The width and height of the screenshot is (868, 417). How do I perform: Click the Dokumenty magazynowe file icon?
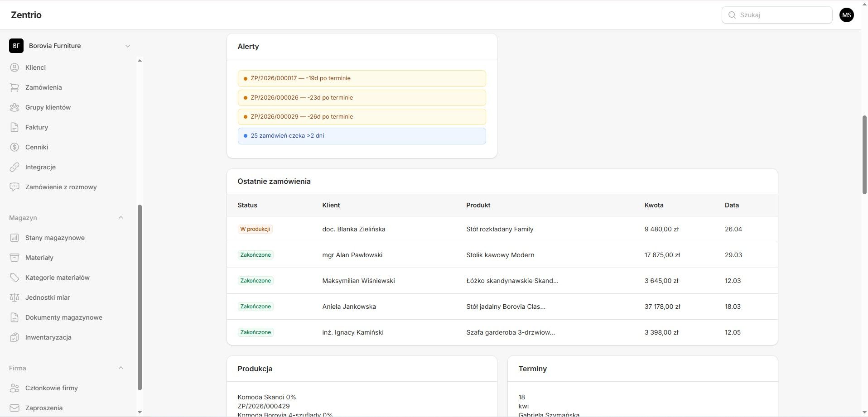(x=14, y=317)
